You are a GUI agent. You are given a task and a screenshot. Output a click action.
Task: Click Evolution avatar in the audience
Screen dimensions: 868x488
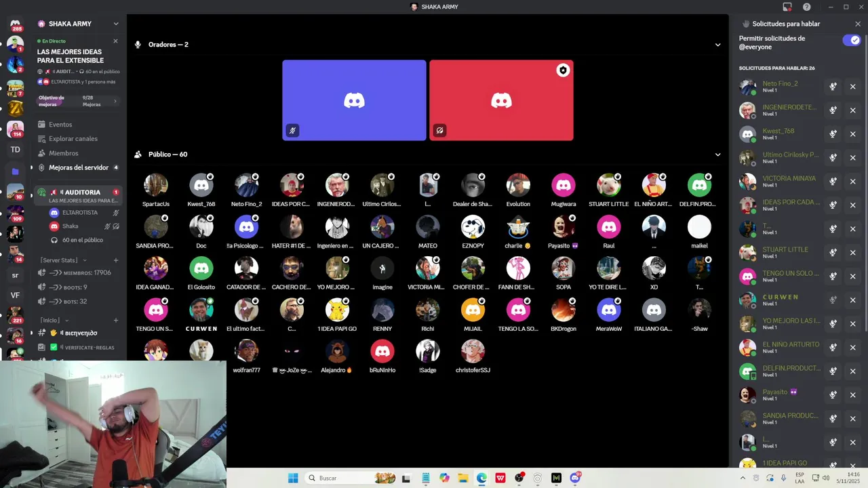518,185
